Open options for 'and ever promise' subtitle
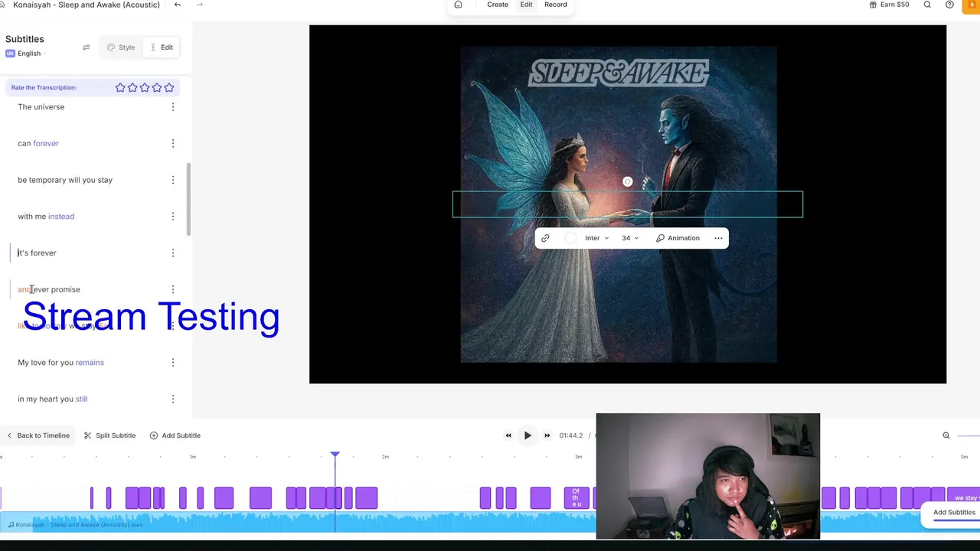This screenshot has height=551, width=980. [x=173, y=289]
